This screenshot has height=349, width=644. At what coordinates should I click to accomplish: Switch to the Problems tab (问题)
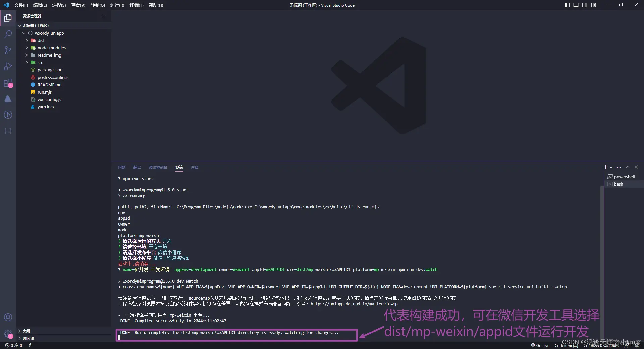pos(122,167)
